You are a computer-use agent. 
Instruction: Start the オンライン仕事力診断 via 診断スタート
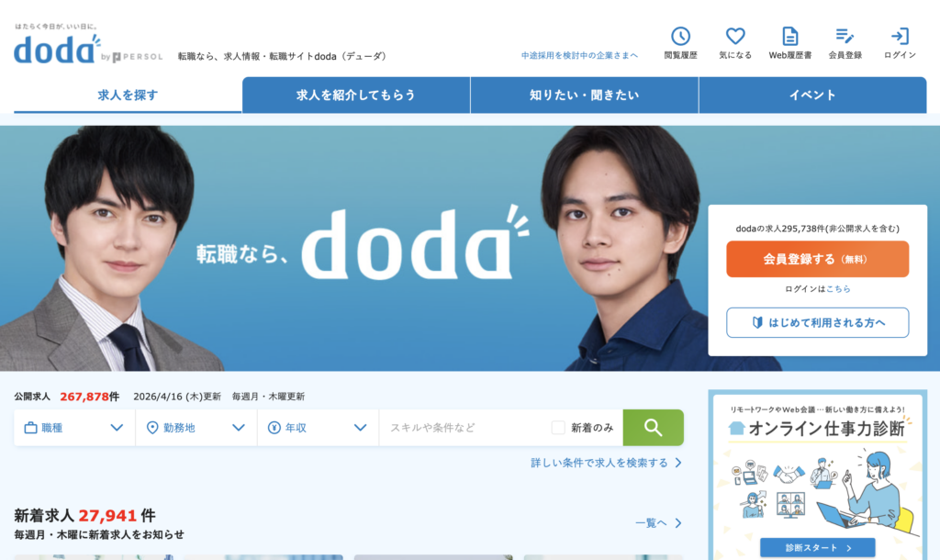coord(817,547)
